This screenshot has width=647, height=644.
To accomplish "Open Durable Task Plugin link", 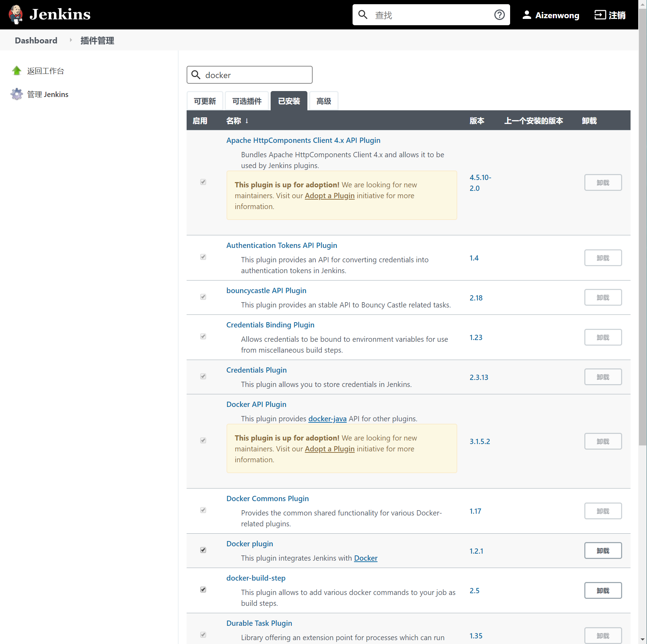I will pos(259,623).
